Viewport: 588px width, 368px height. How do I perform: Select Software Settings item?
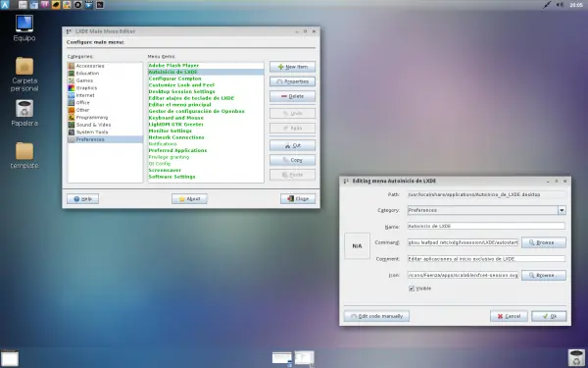coord(206,177)
